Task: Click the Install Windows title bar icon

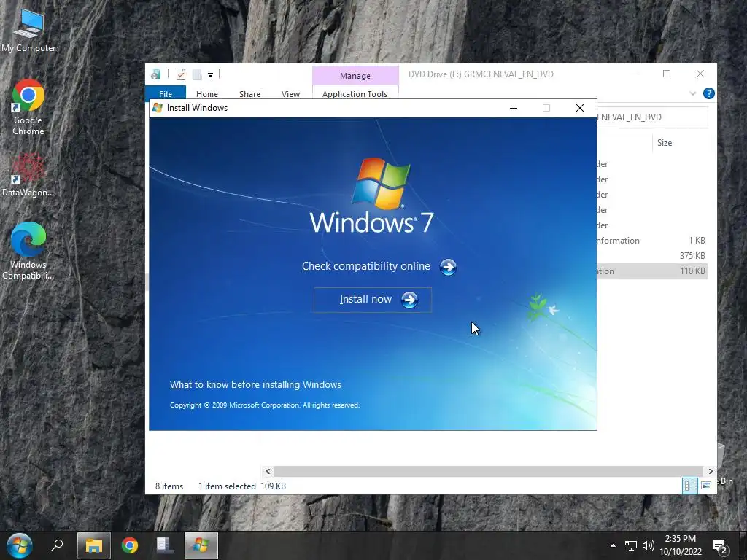Action: coord(158,108)
